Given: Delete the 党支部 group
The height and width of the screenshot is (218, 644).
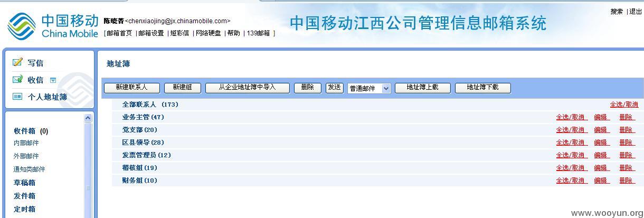Looking at the screenshot, I should pos(626,130).
